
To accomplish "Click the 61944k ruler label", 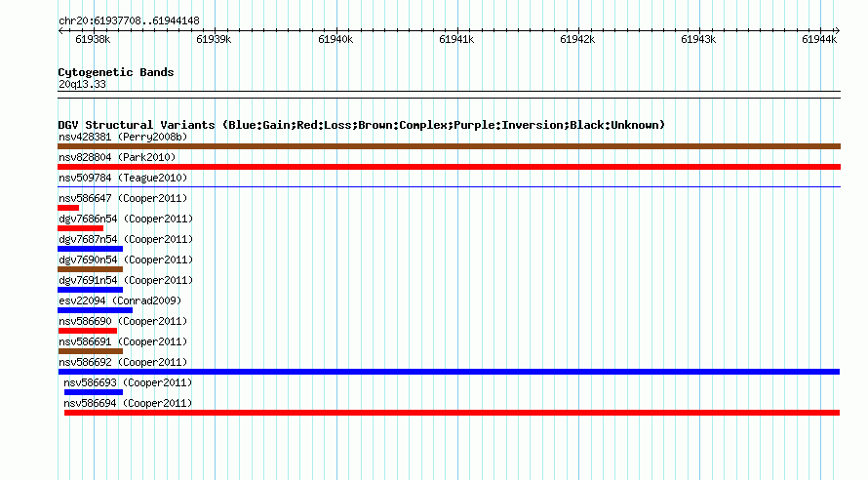I will pos(819,39).
